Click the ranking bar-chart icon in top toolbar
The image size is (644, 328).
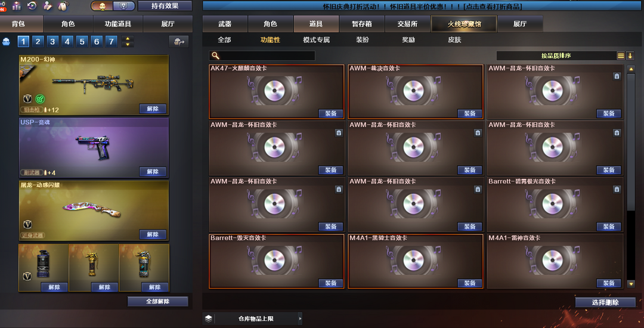tap(17, 6)
